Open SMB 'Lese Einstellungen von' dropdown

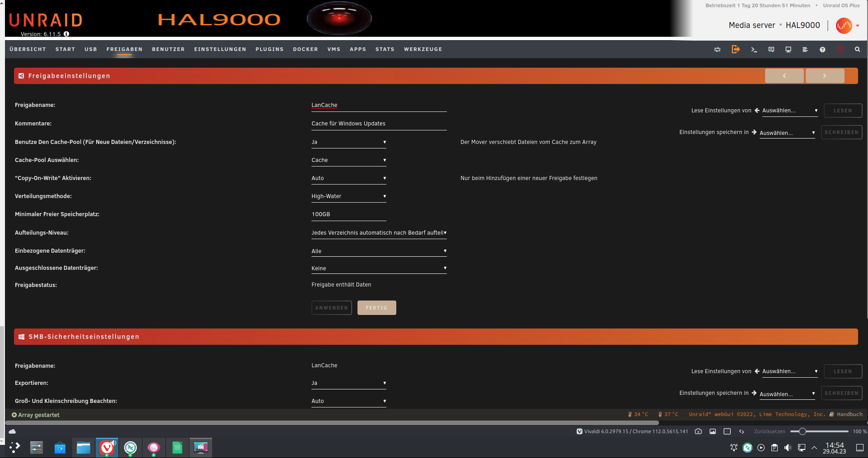tap(790, 371)
